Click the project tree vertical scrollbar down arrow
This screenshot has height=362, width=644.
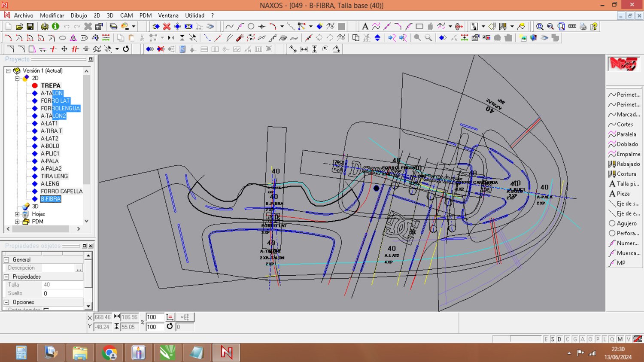(87, 221)
